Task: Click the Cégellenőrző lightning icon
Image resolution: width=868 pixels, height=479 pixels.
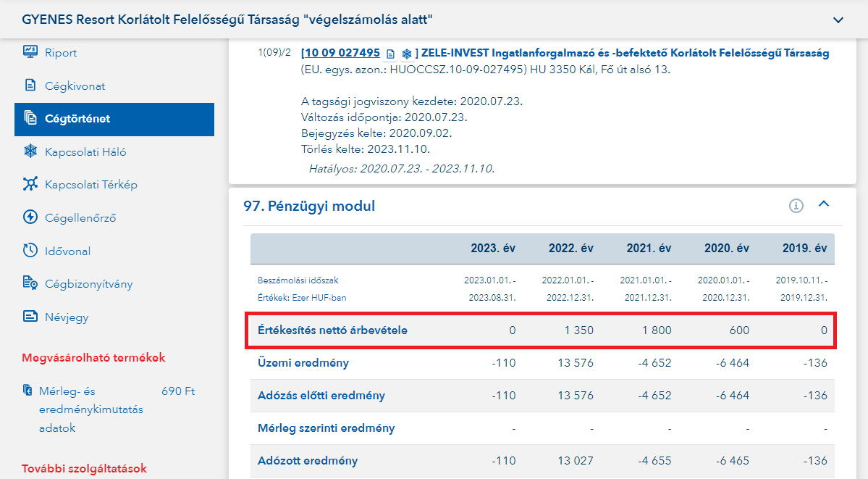Action: click(x=30, y=217)
